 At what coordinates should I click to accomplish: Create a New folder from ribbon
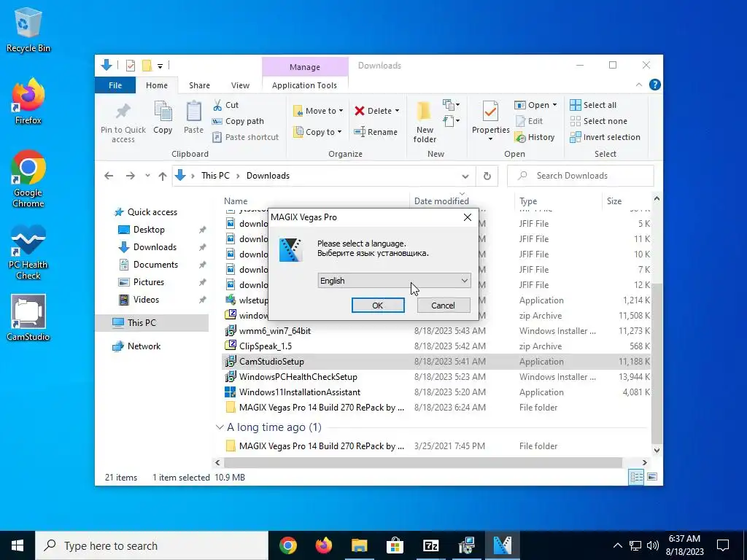[425, 122]
